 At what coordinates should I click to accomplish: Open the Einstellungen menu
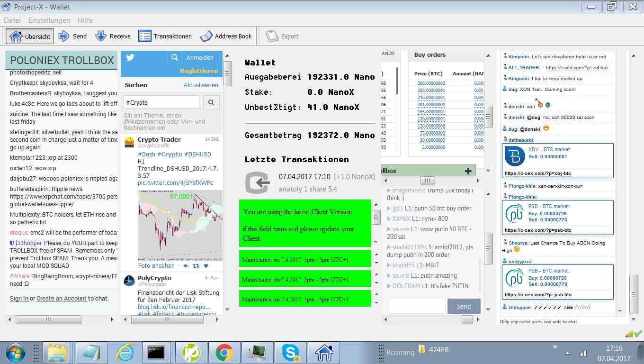(49, 20)
